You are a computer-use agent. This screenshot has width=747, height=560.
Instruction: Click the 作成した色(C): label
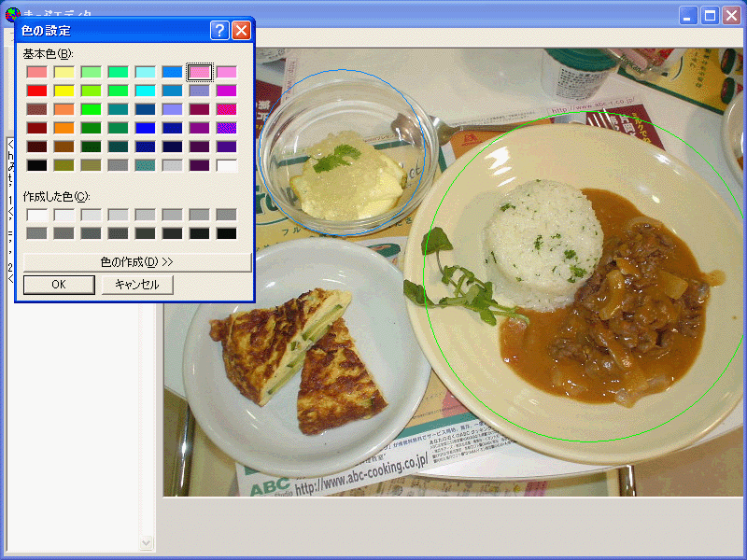pos(57,196)
